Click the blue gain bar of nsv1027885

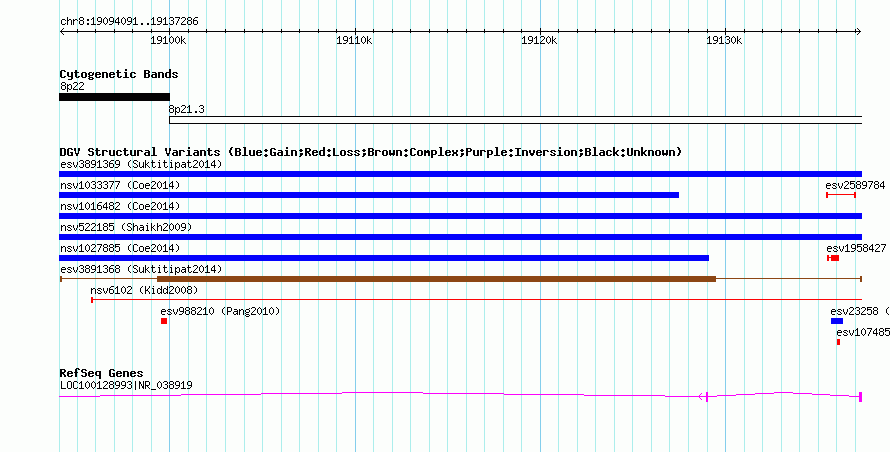pos(384,258)
